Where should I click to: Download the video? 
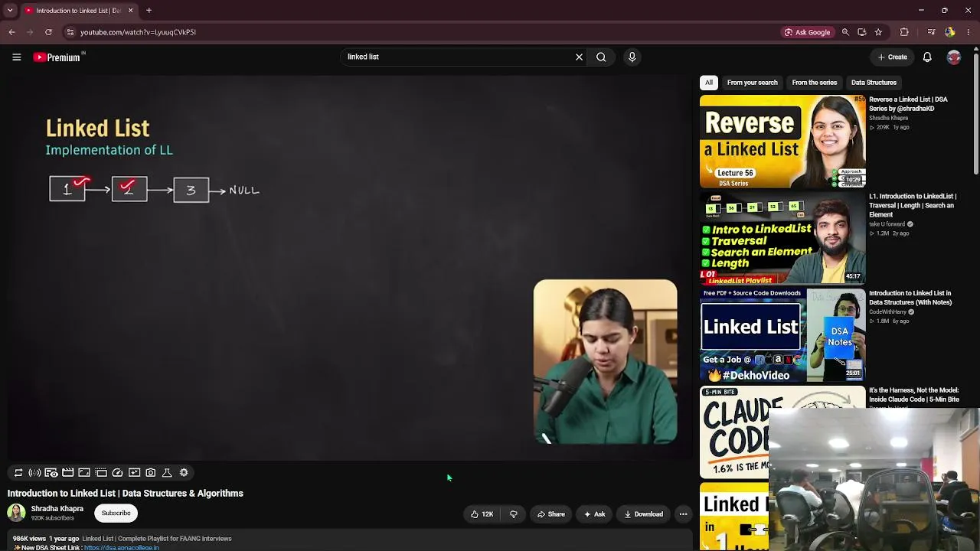click(x=643, y=514)
